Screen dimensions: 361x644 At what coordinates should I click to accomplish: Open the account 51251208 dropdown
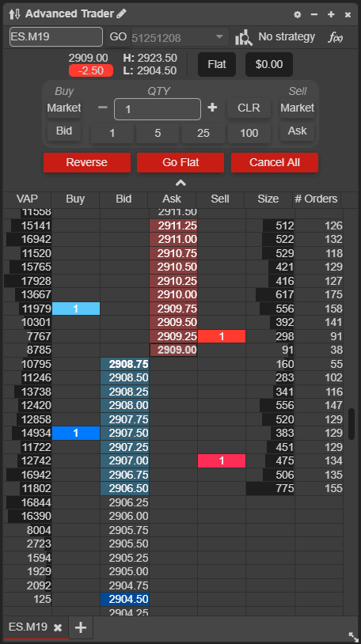click(180, 38)
